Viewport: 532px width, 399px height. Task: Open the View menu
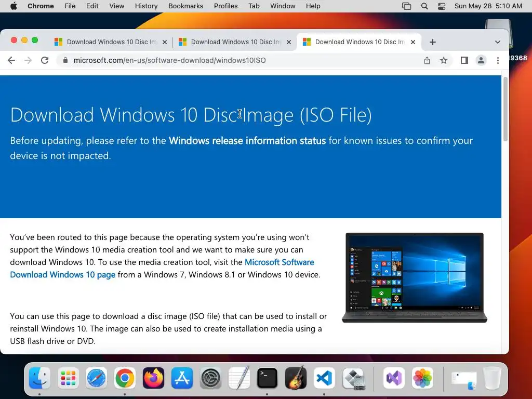tap(116, 6)
